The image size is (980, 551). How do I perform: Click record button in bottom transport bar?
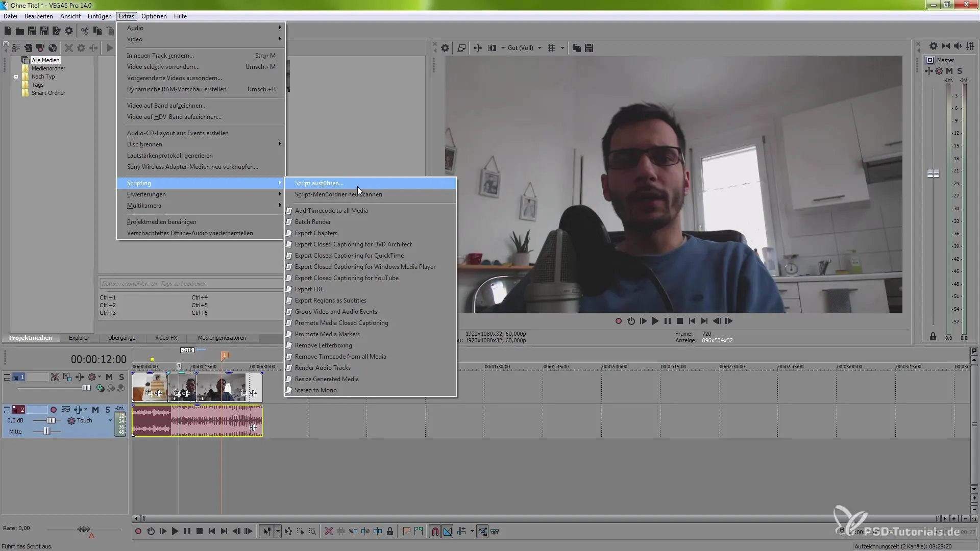pyautogui.click(x=138, y=532)
